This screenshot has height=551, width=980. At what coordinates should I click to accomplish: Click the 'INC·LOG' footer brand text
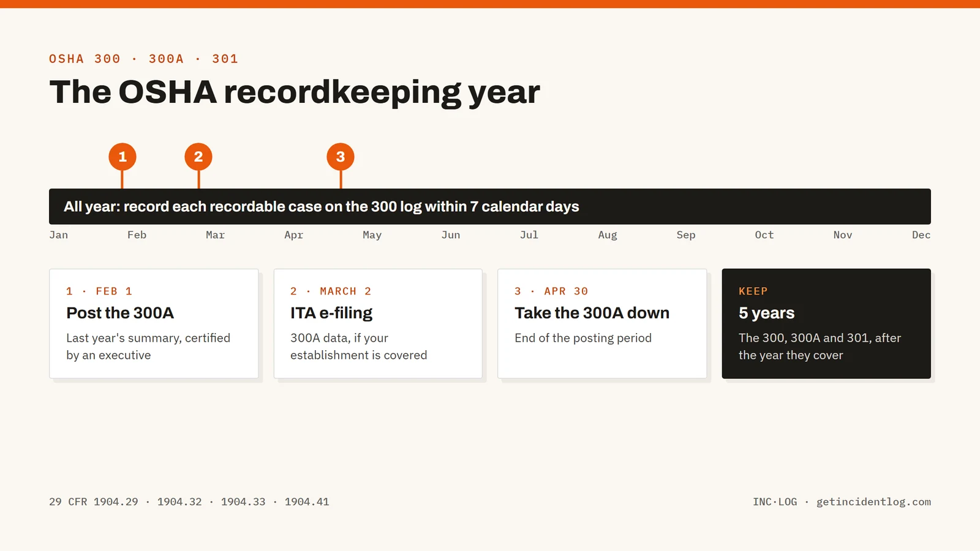(775, 502)
